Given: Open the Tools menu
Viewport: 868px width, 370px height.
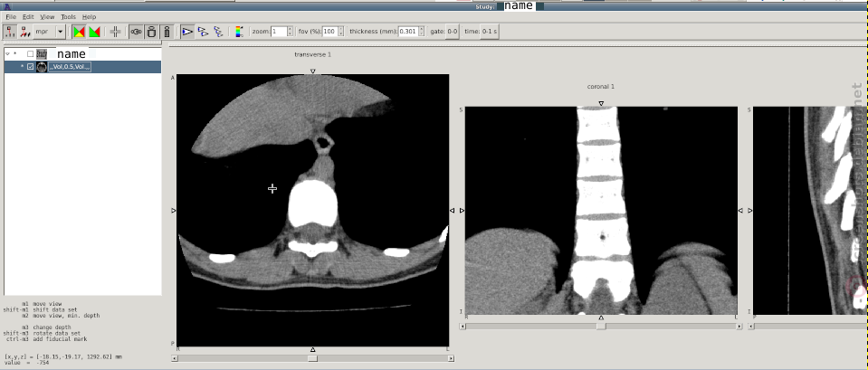Looking at the screenshot, I should 69,17.
